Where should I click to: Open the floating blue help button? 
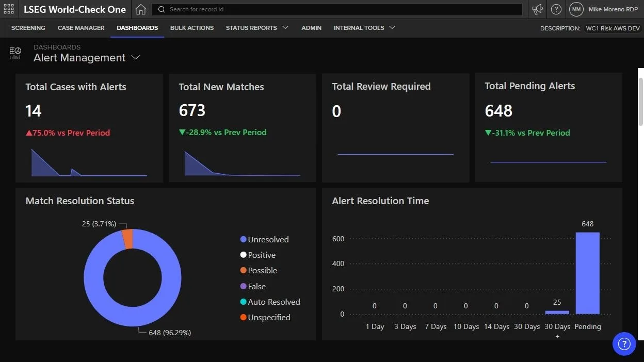click(x=624, y=343)
